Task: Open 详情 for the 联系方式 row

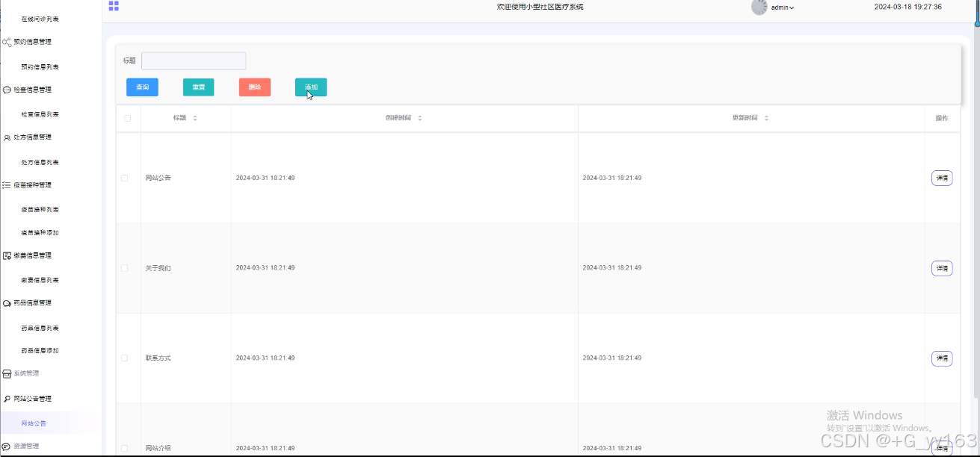Action: pyautogui.click(x=942, y=358)
